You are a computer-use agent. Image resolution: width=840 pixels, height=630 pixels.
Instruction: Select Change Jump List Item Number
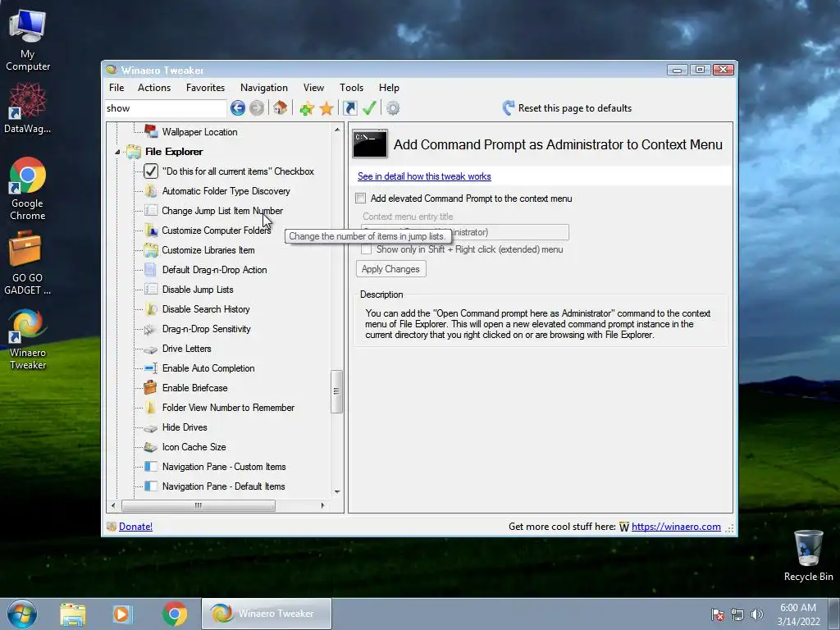pos(222,211)
